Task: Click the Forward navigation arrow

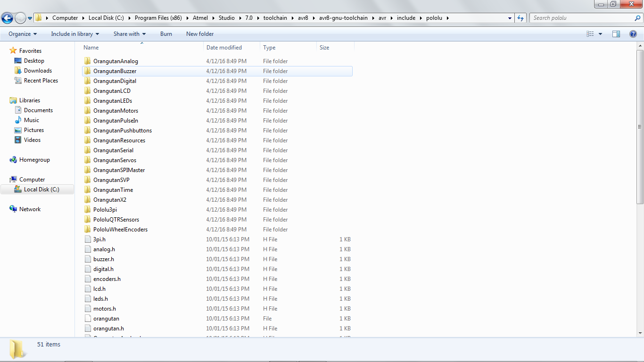Action: tap(20, 18)
